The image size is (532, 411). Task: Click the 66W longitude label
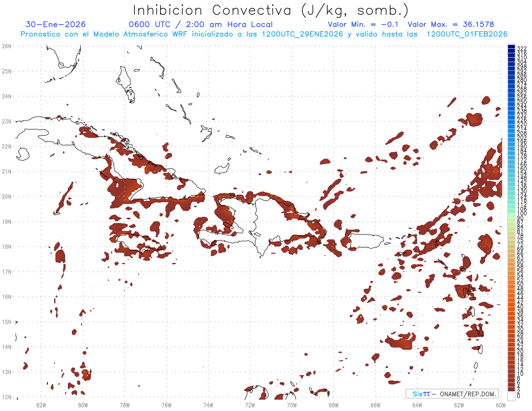pos(375,405)
